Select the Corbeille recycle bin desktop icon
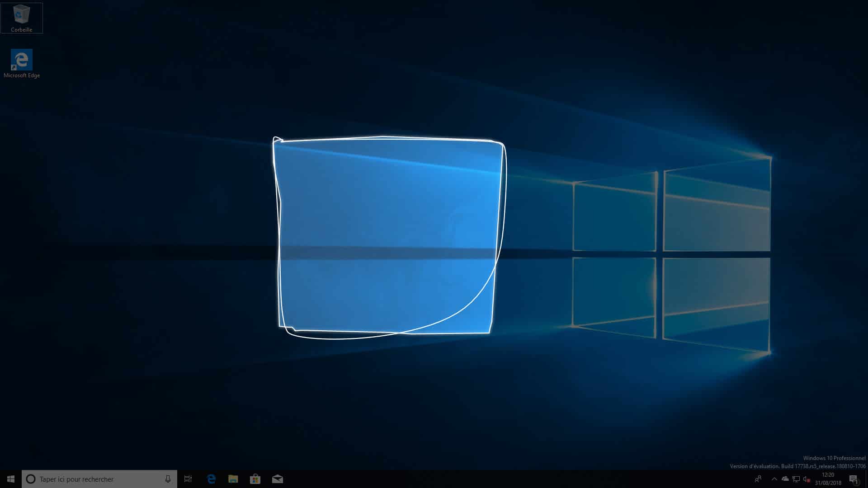 [x=21, y=18]
